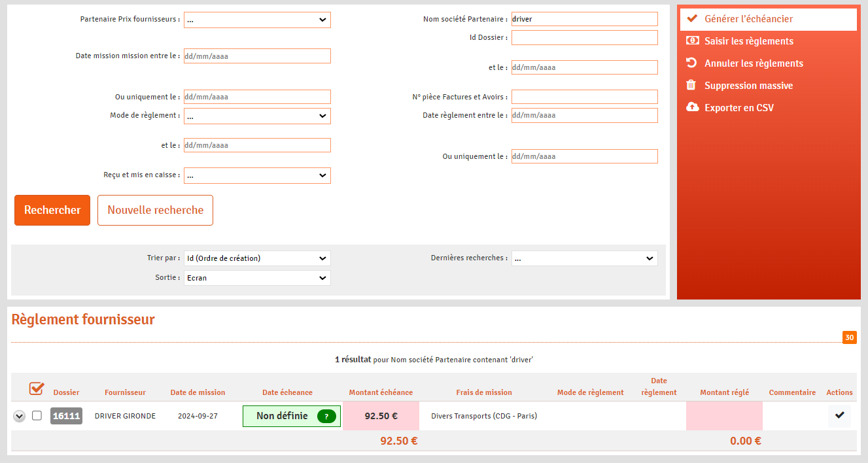Open the Partenaire Prix fournisseurs dropdown
The height and width of the screenshot is (463, 868).
click(x=257, y=20)
